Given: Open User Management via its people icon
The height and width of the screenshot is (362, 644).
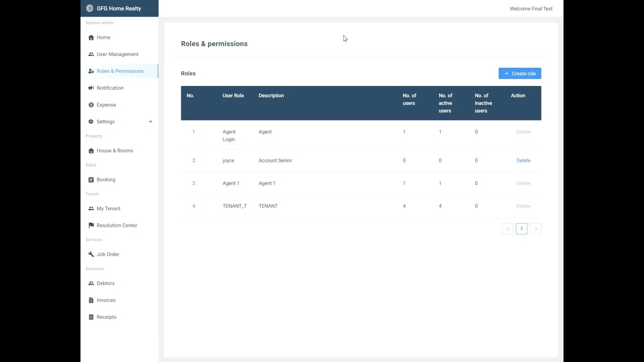Looking at the screenshot, I should click(x=91, y=54).
